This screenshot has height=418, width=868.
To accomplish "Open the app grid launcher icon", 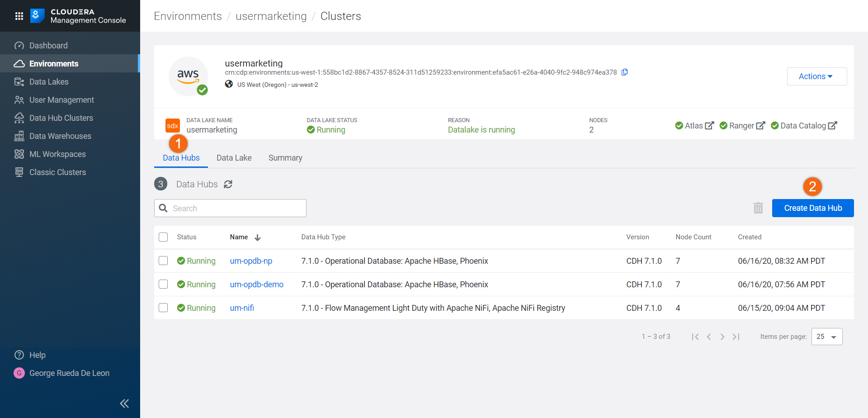I will pos(19,16).
